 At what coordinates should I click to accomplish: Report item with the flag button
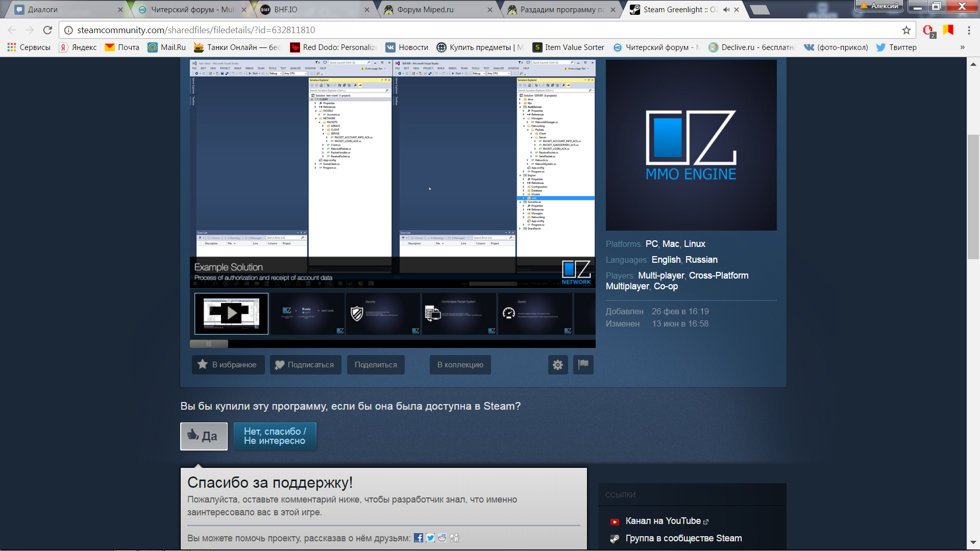pos(583,365)
